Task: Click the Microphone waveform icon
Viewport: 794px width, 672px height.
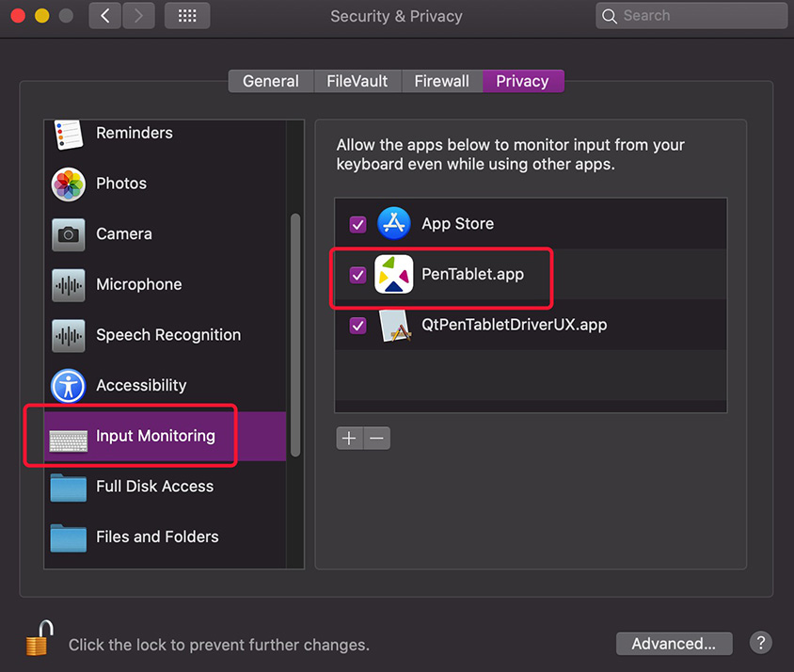Action: (x=69, y=285)
